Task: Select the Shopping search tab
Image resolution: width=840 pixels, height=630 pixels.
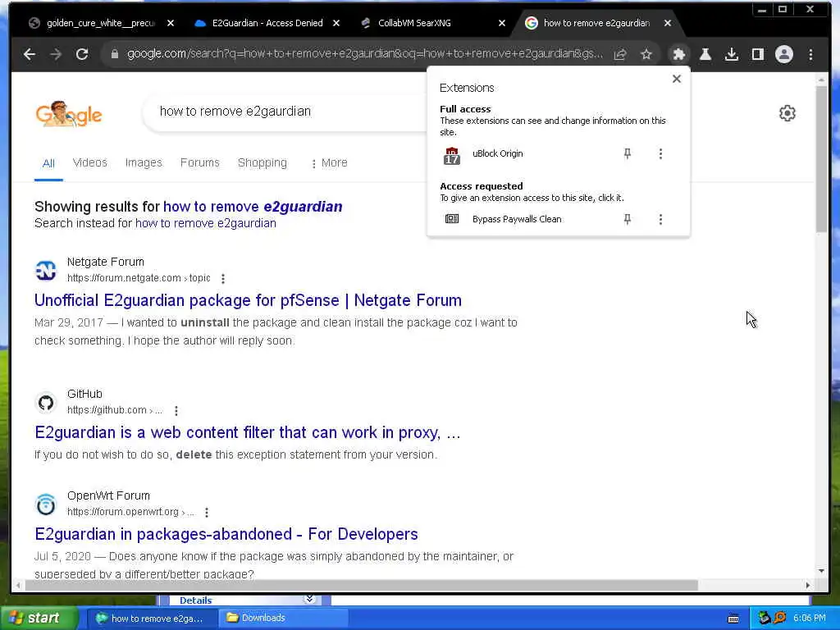Action: (x=262, y=163)
